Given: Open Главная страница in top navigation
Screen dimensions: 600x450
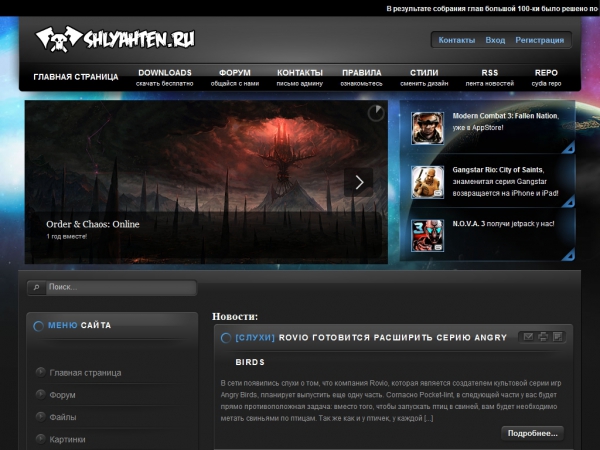Looking at the screenshot, I should [x=76, y=77].
